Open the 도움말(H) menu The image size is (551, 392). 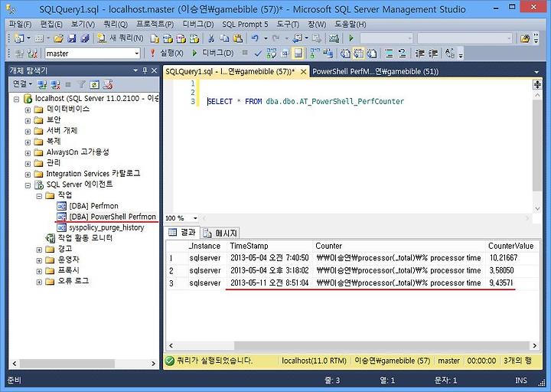click(x=350, y=24)
